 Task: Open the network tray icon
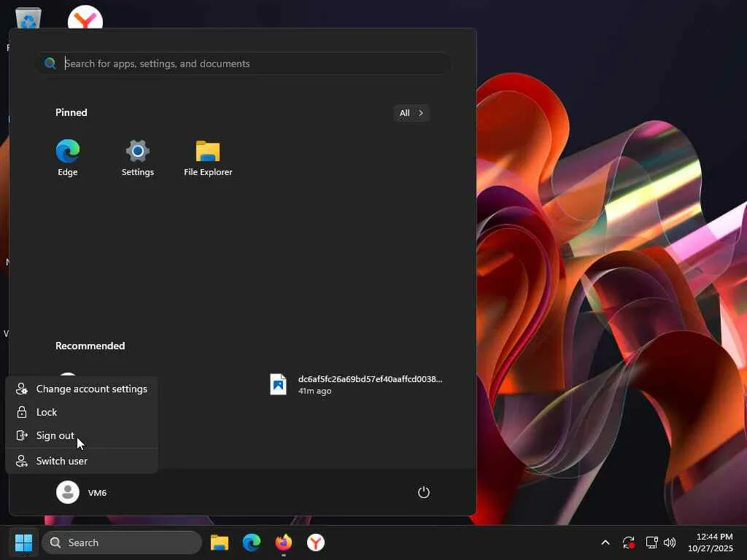[651, 542]
